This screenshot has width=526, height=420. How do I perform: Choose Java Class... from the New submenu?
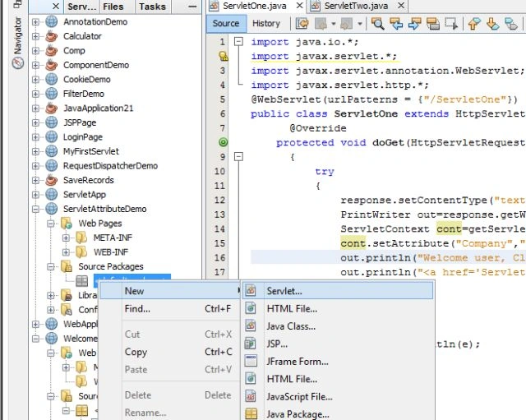tap(338, 326)
